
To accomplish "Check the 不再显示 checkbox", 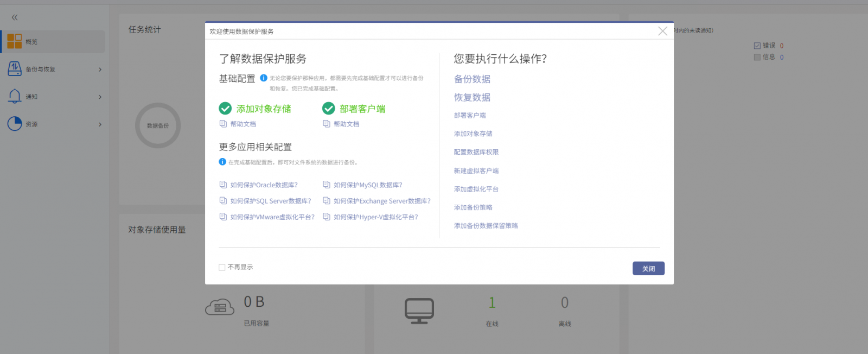I will [222, 267].
